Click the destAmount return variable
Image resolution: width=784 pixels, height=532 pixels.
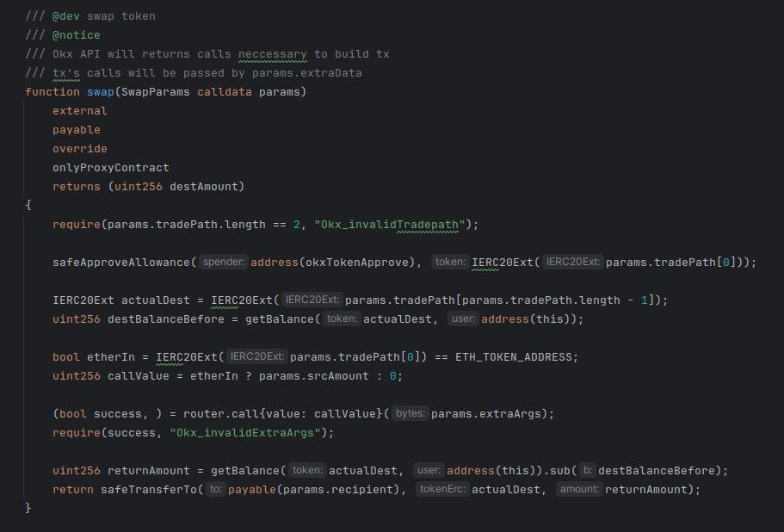207,187
